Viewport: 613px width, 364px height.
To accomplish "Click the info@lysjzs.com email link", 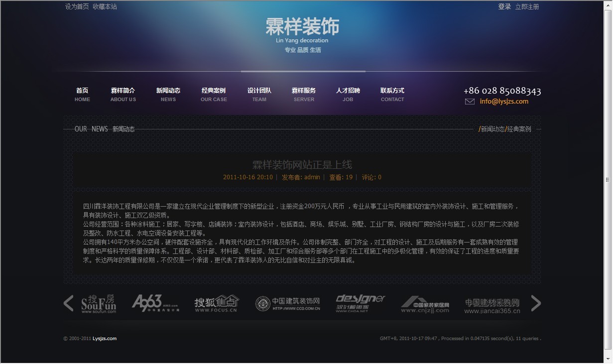I will point(504,101).
